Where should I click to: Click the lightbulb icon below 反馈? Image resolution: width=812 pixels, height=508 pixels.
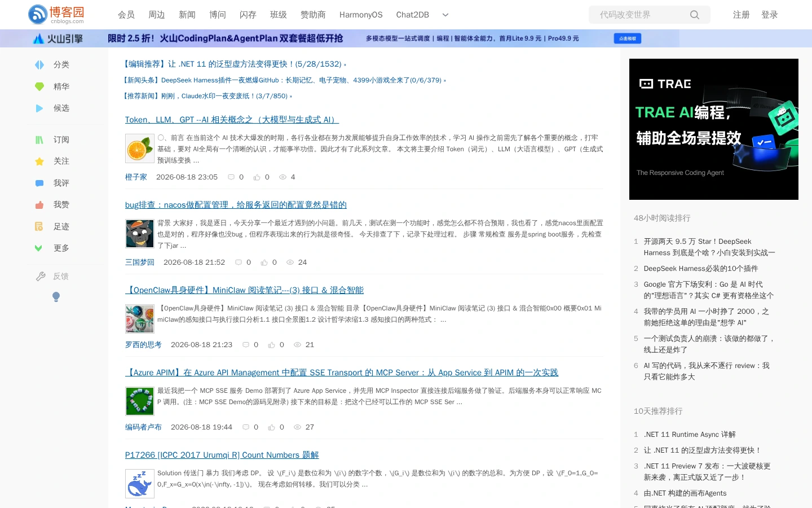point(56,297)
